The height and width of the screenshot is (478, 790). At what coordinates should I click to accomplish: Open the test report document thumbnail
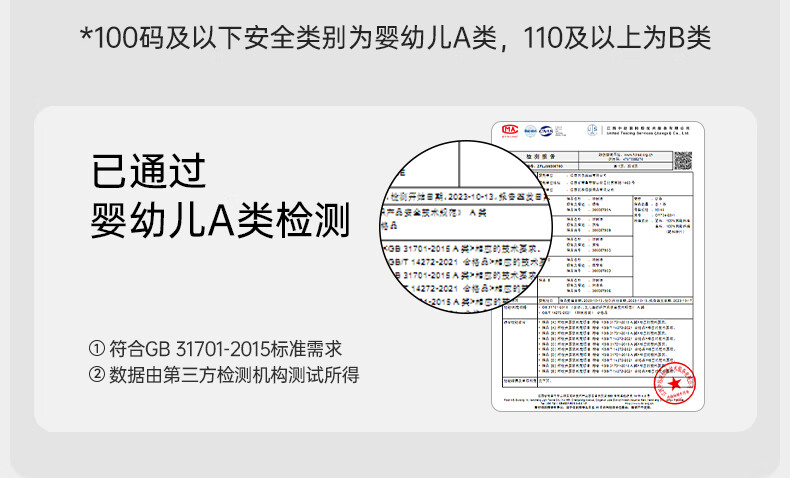click(x=598, y=267)
